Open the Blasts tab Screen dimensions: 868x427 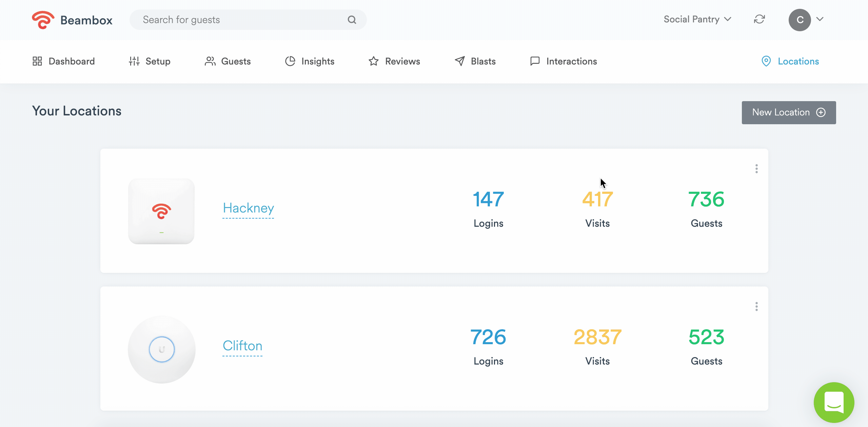pos(475,61)
